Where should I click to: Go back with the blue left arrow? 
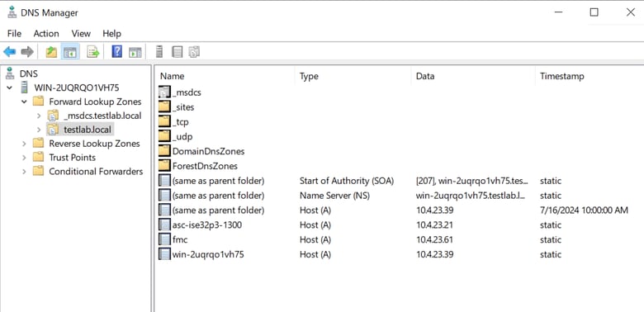click(x=9, y=52)
